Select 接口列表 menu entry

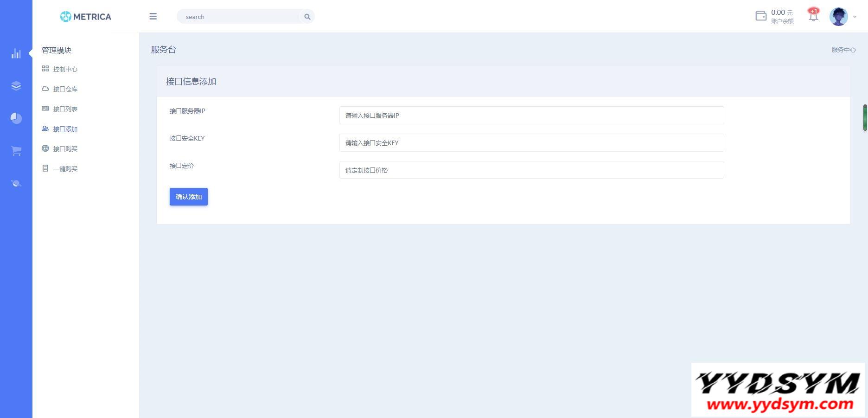(65, 109)
